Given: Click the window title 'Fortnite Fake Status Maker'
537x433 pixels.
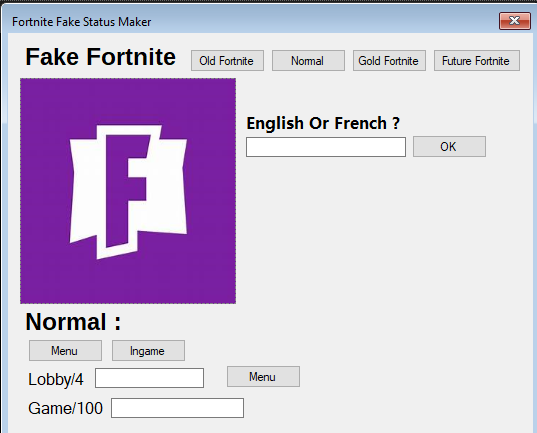Looking at the screenshot, I should tap(82, 22).
